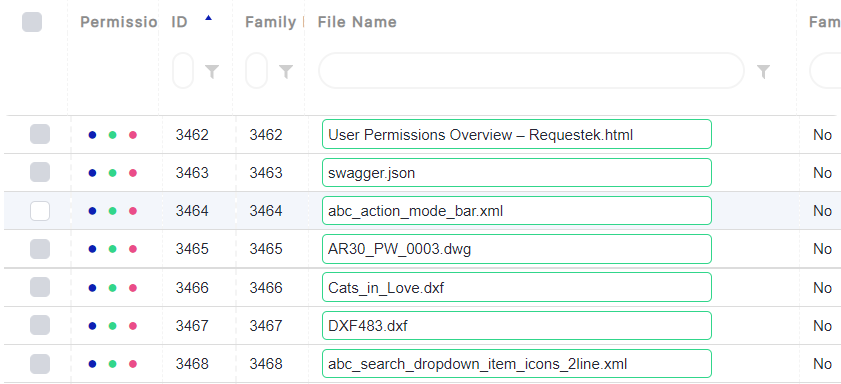Click ID cell 3463
The width and height of the screenshot is (841, 384).
tap(192, 173)
